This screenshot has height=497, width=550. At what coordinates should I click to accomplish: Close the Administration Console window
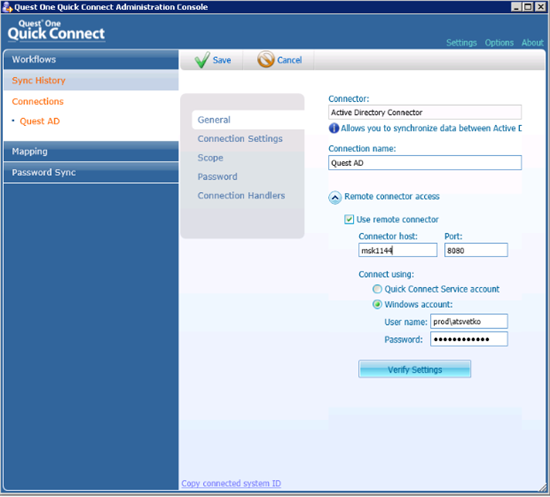540,7
